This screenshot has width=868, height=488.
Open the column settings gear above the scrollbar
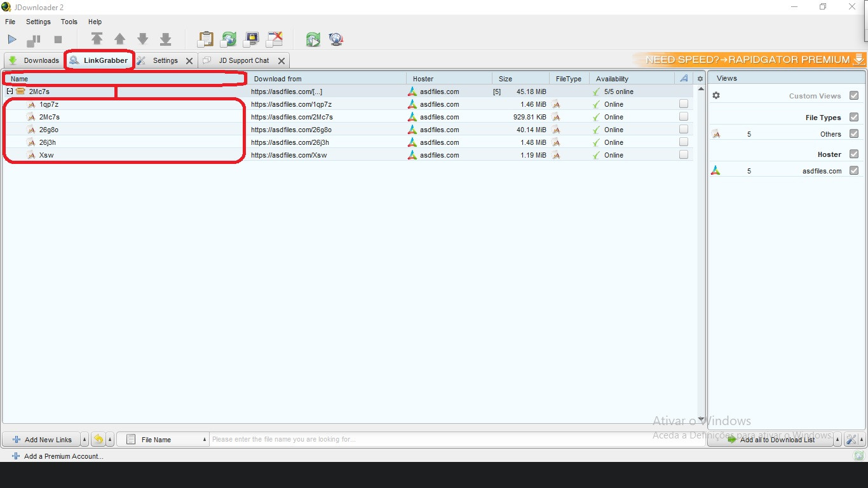[x=700, y=79]
